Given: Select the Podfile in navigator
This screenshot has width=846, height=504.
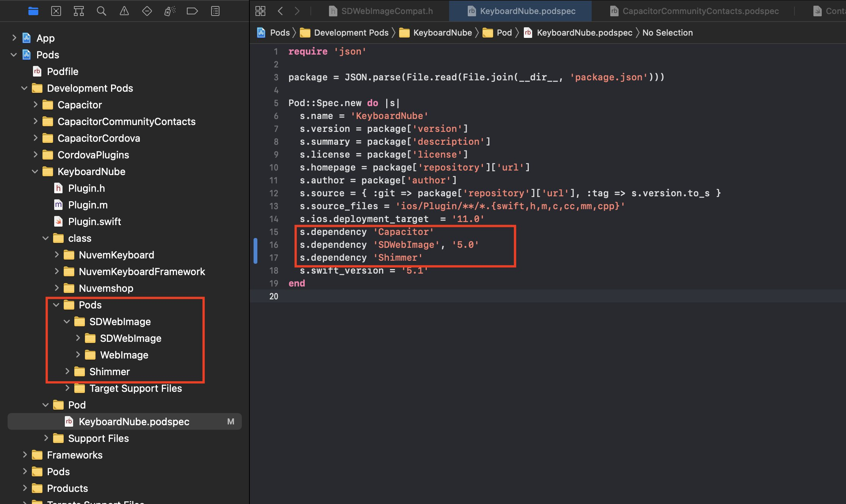Looking at the screenshot, I should tap(125, 71).
